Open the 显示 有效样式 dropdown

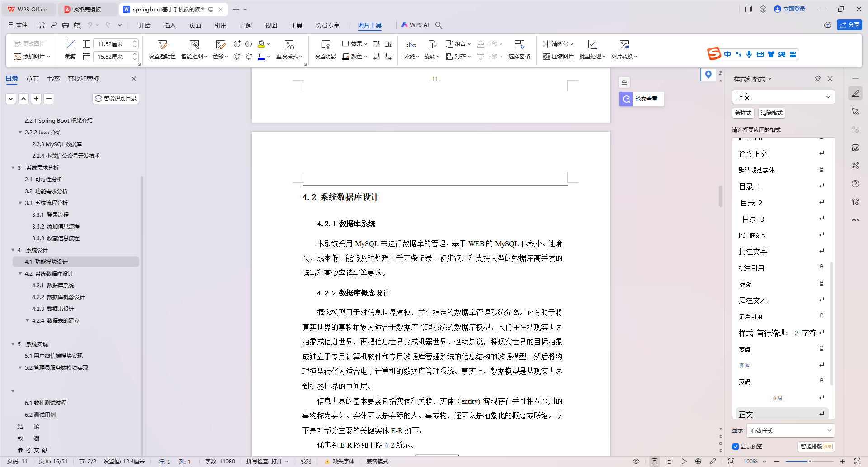pyautogui.click(x=790, y=430)
